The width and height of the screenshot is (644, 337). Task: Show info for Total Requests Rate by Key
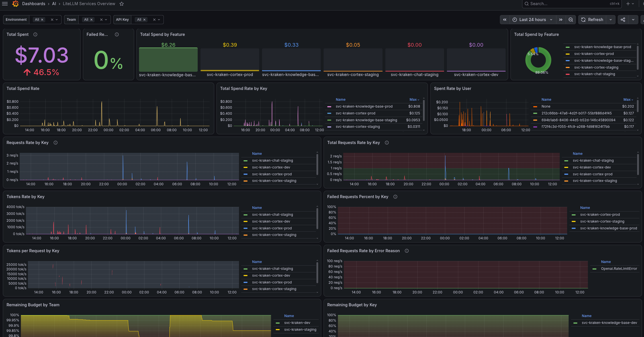[387, 143]
